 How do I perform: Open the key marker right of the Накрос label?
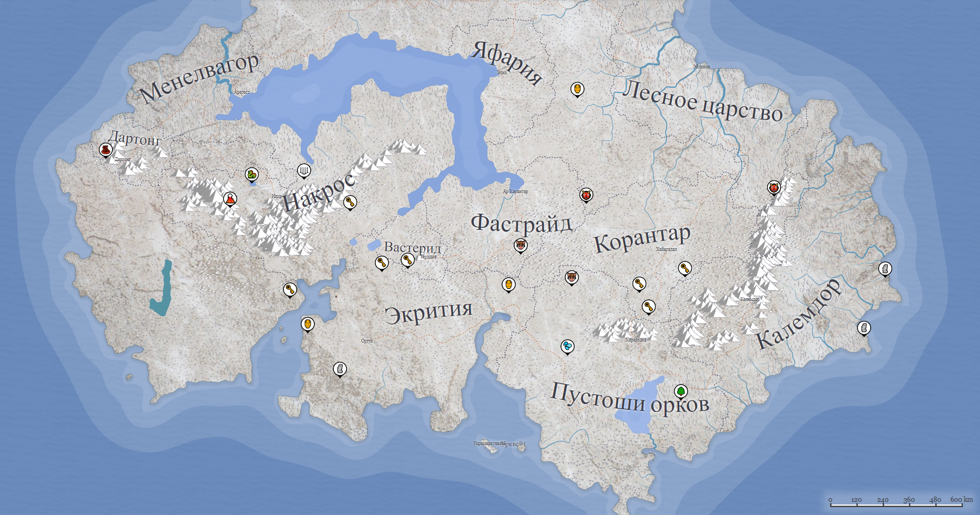pos(350,202)
